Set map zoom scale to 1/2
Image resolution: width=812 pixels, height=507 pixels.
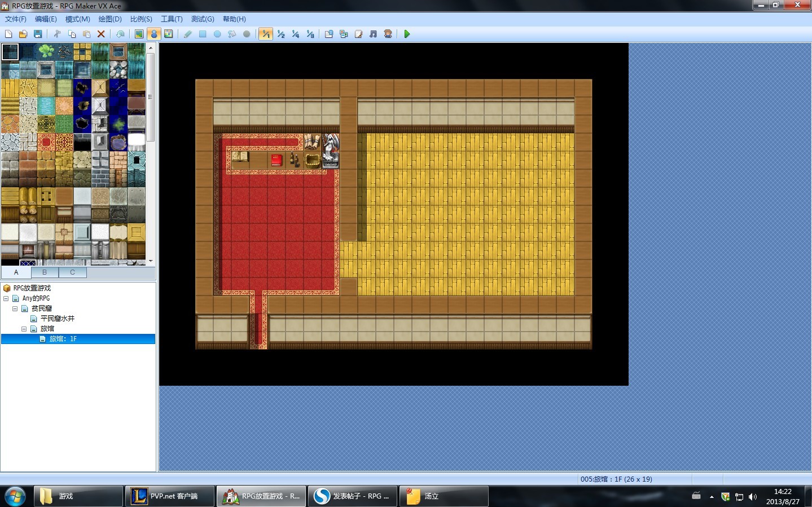click(x=280, y=34)
